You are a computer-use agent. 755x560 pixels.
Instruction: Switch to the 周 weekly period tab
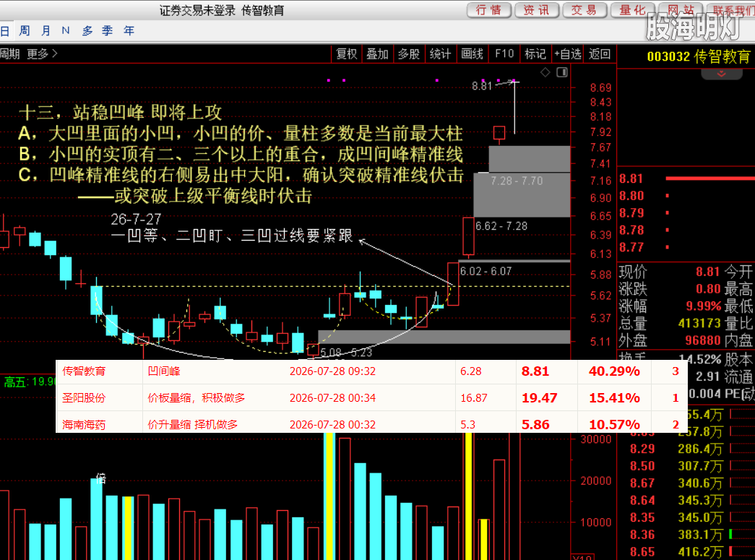25,31
